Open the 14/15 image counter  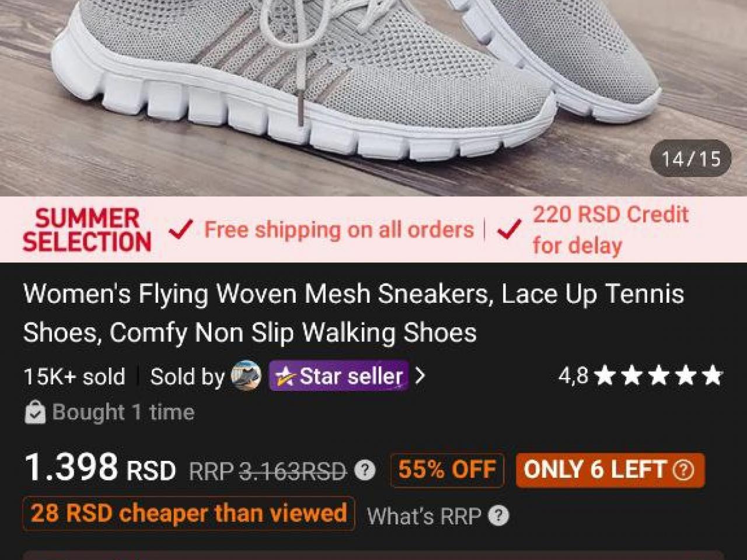point(691,159)
